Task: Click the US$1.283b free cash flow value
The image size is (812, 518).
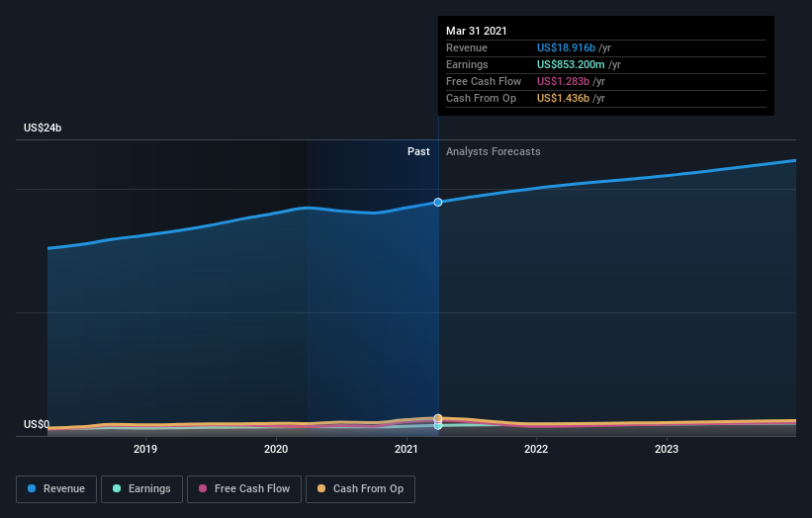Action: coord(563,81)
